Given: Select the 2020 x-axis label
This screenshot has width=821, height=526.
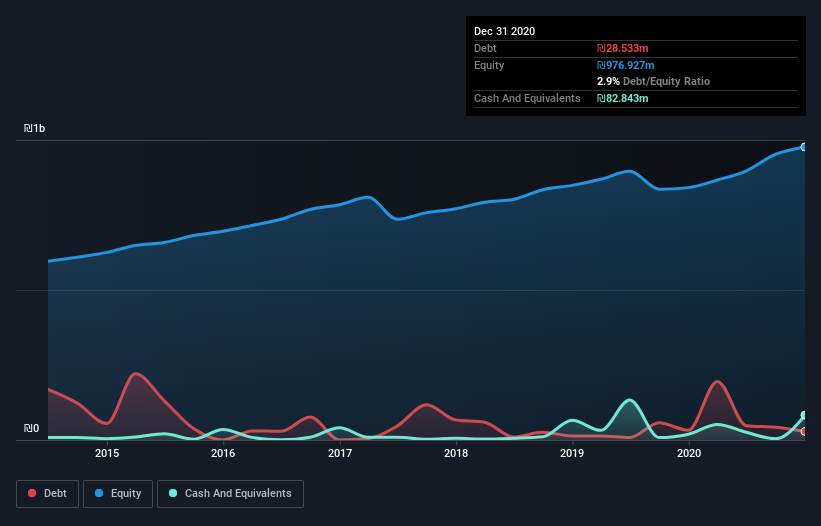Looking at the screenshot, I should (689, 453).
